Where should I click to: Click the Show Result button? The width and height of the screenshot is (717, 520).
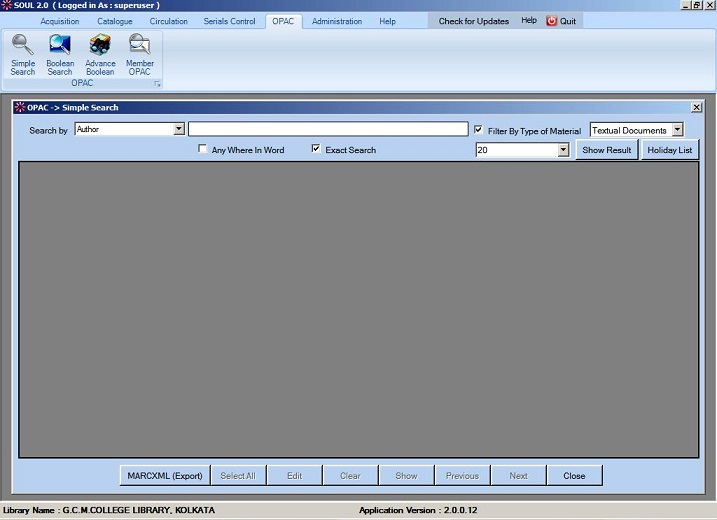[606, 150]
